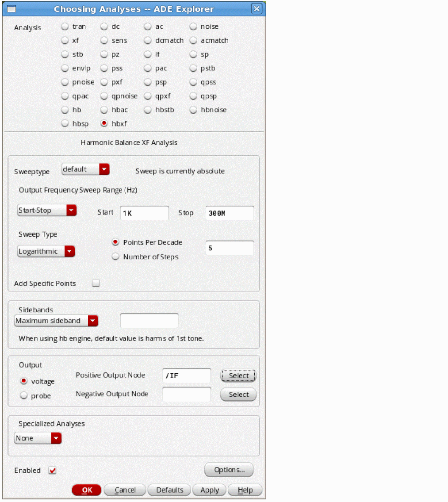The width and height of the screenshot is (448, 502).
Task: Click the Positive Output Node field
Action: coord(187,376)
